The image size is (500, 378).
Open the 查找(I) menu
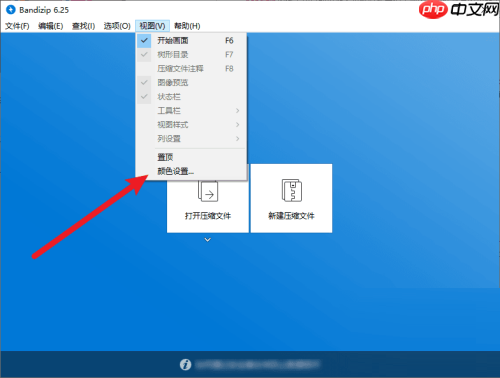point(83,26)
